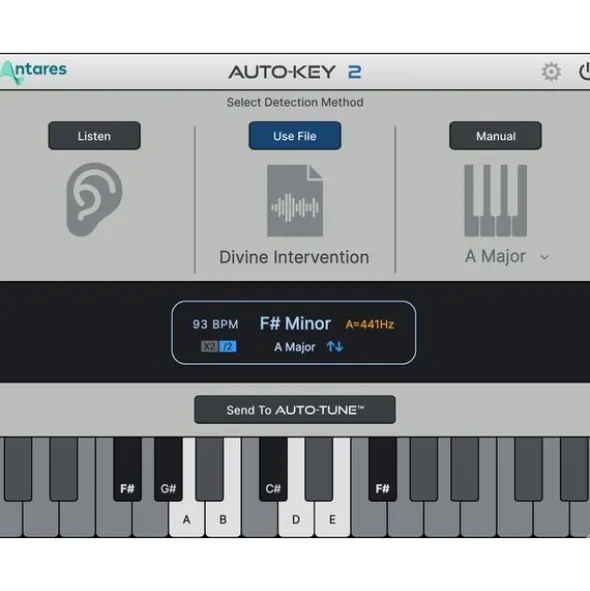Screen dimensions: 590x591
Task: Click the 93 BPM tempo value
Action: pos(215,325)
